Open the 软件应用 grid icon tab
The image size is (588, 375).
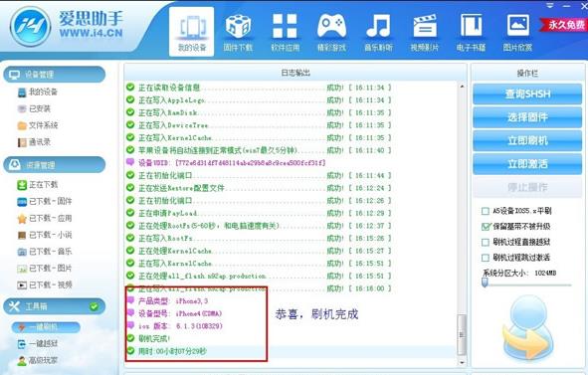click(285, 32)
